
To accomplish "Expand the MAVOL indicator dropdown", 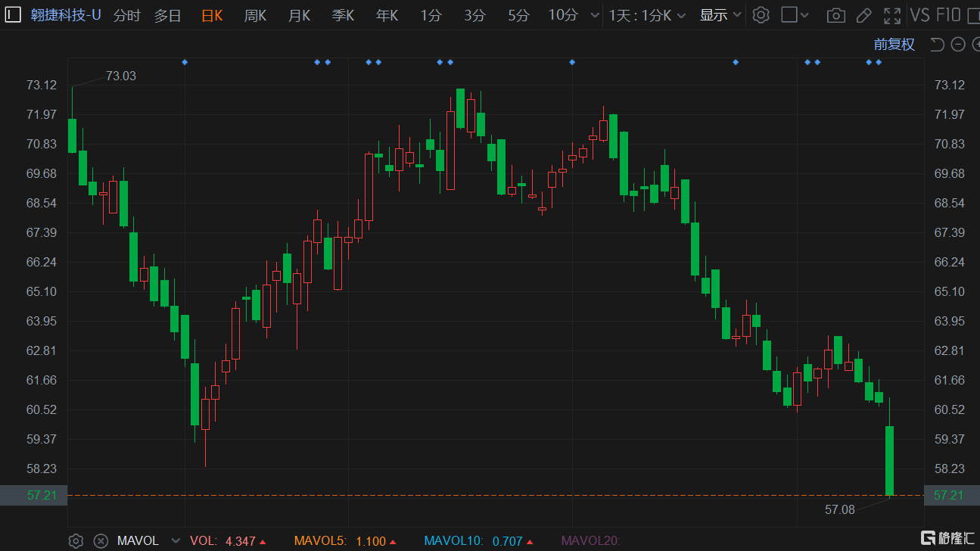I will 176,540.
